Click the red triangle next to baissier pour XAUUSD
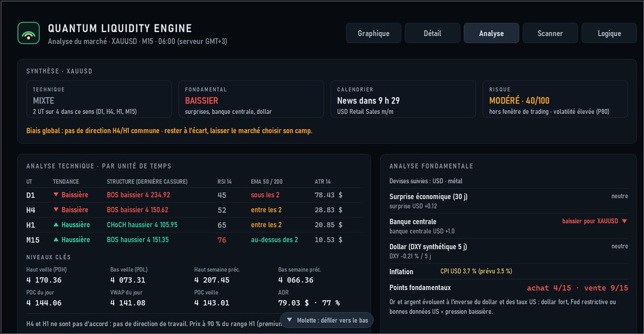 (x=624, y=221)
